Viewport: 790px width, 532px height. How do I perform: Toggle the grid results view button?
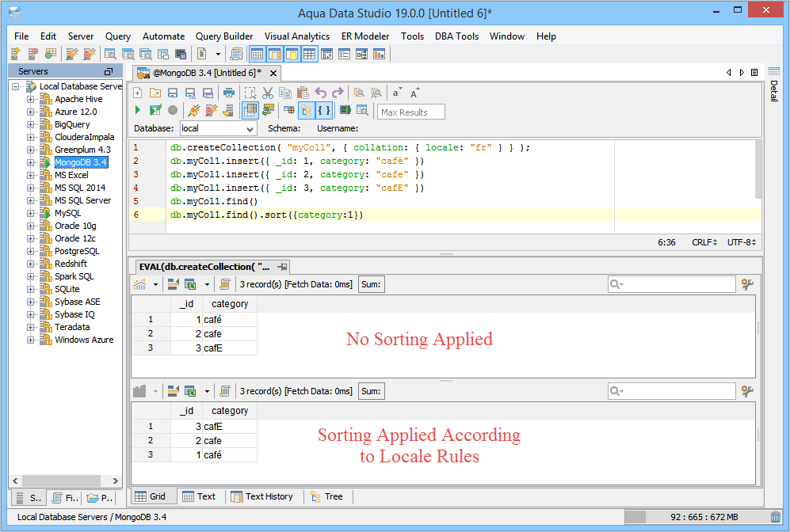pos(250,110)
